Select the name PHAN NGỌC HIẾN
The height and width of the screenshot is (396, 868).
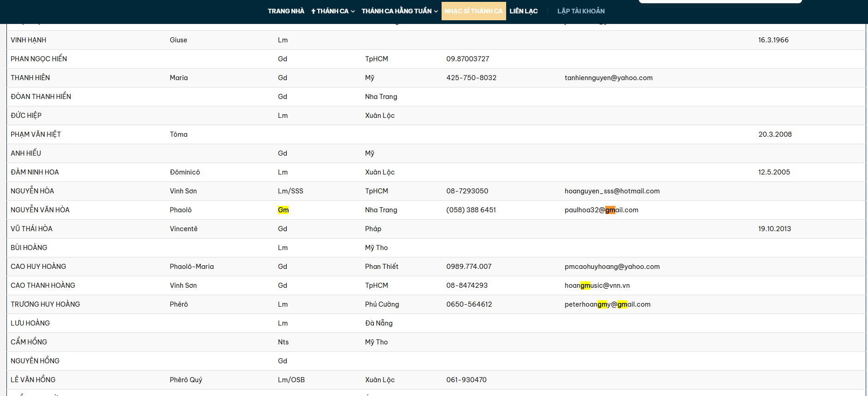[39, 59]
